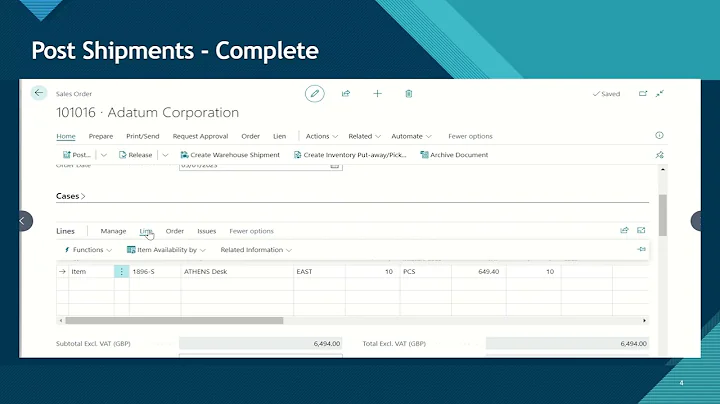
Task: Click item number cell 1896-S
Action: 155,271
